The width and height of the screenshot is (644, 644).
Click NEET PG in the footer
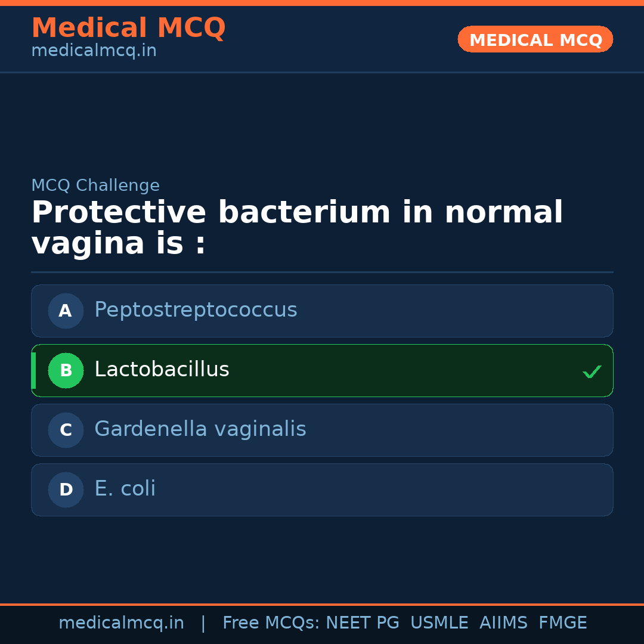(x=363, y=623)
